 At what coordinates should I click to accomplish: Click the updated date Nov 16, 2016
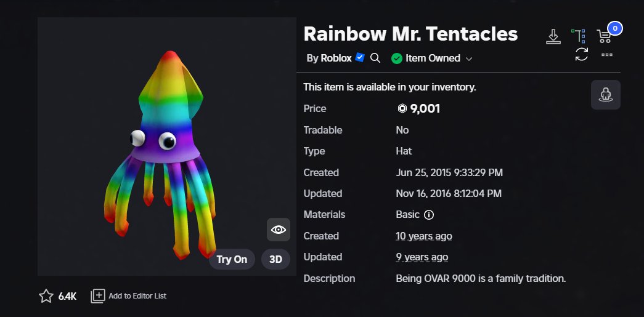(x=449, y=193)
